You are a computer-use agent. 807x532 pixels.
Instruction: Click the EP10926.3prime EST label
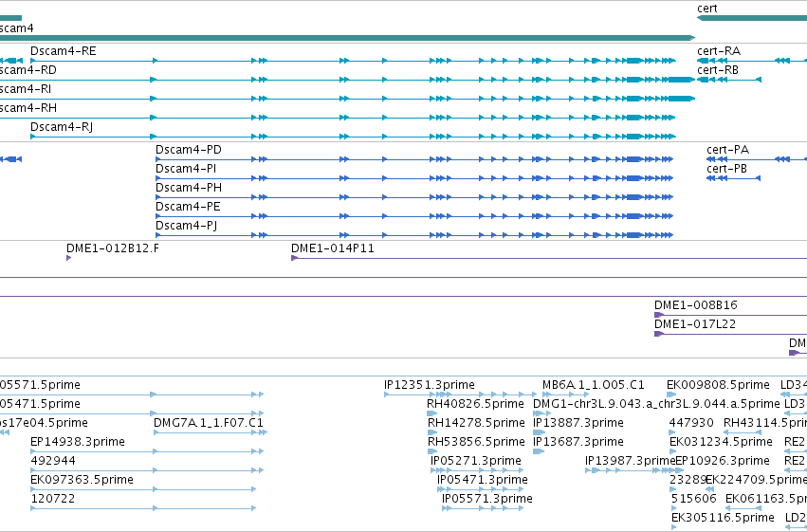[723, 461]
